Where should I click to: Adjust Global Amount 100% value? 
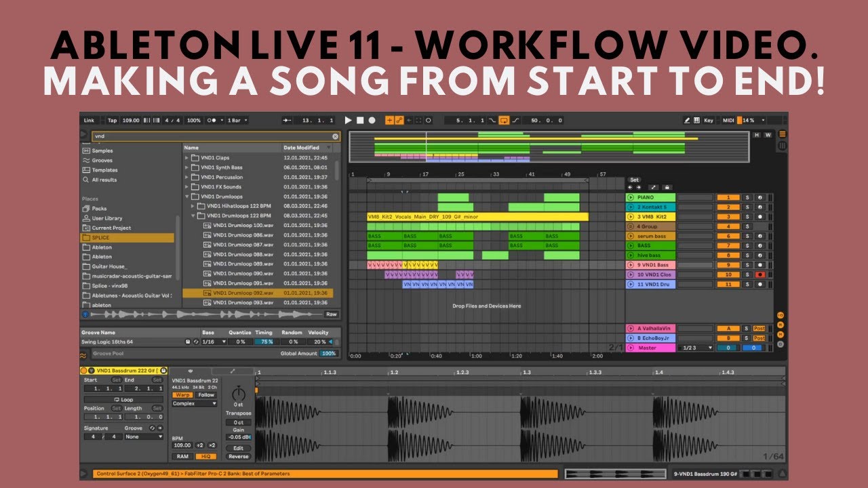coord(328,353)
